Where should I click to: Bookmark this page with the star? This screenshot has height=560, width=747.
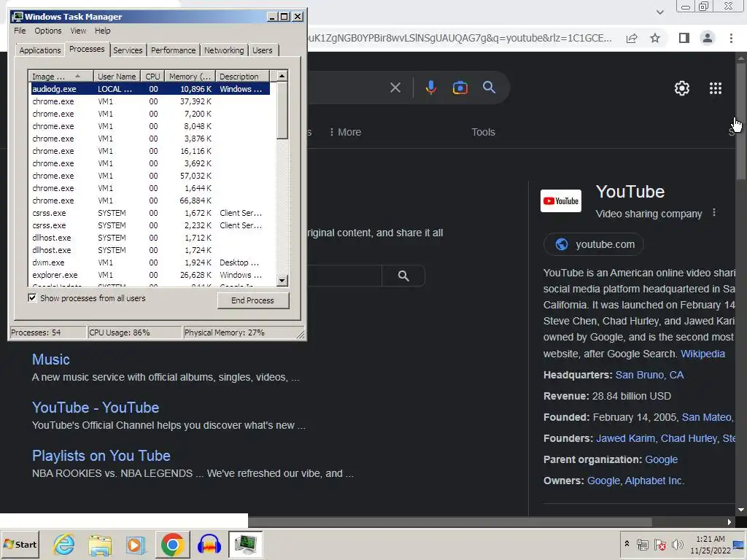[655, 38]
